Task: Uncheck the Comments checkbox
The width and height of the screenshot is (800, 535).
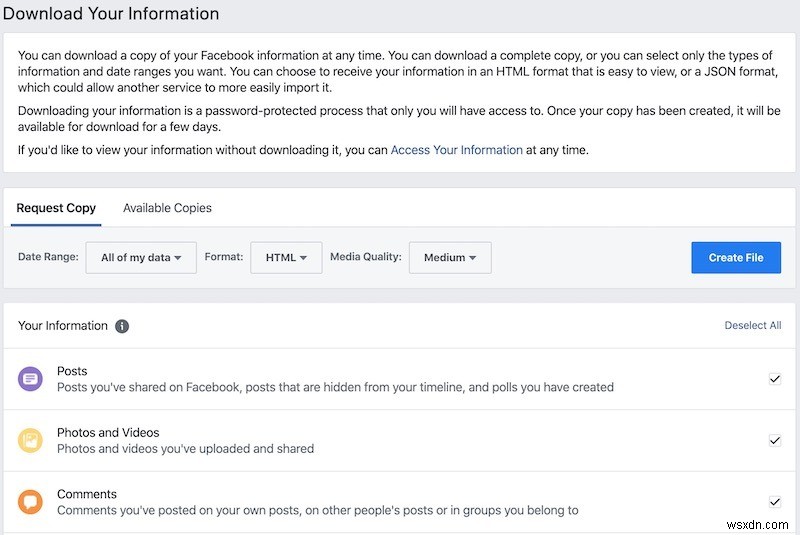Action: (774, 502)
